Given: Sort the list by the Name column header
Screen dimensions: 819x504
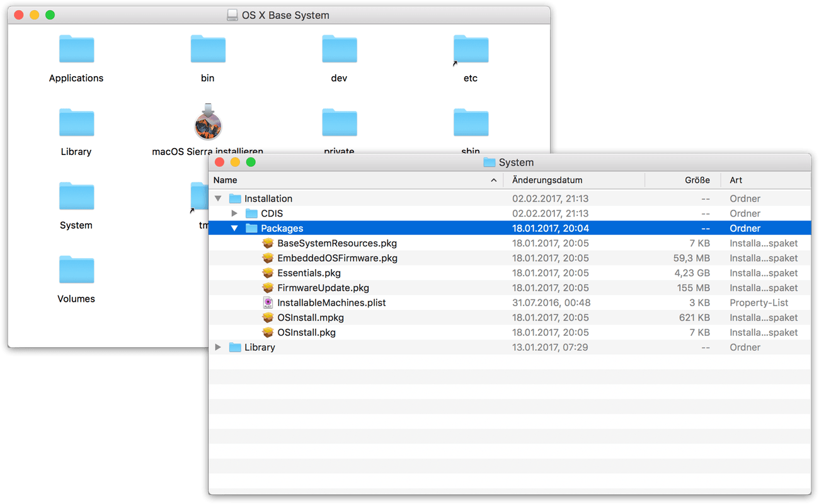Looking at the screenshot, I should pos(356,180).
